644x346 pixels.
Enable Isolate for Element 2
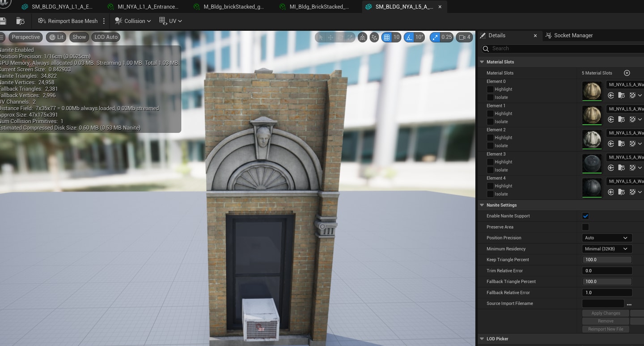coord(490,146)
